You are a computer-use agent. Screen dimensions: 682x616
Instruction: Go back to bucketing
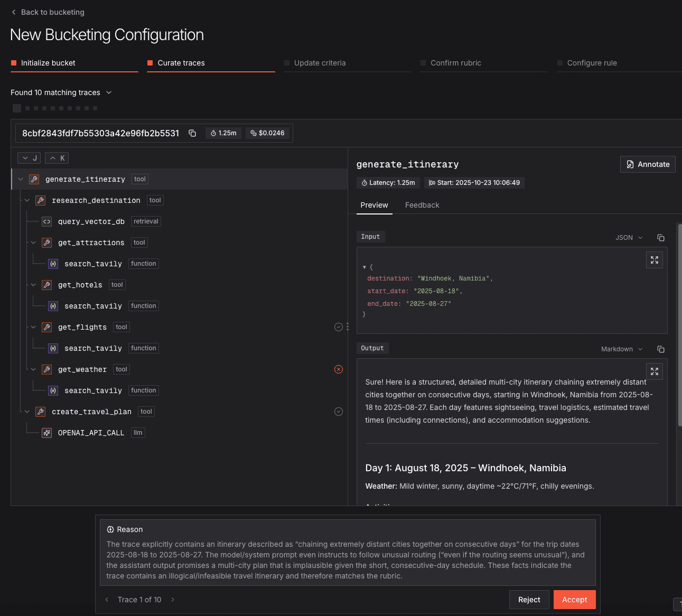click(x=48, y=12)
